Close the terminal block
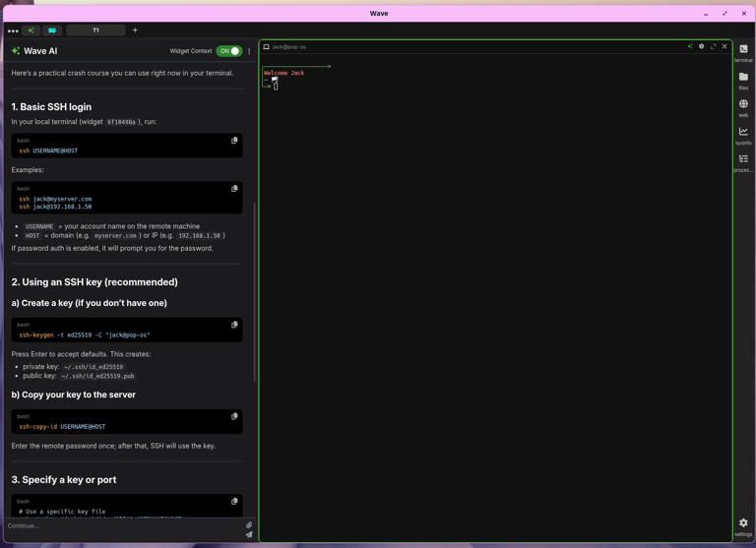Image resolution: width=756 pixels, height=548 pixels. pos(724,46)
